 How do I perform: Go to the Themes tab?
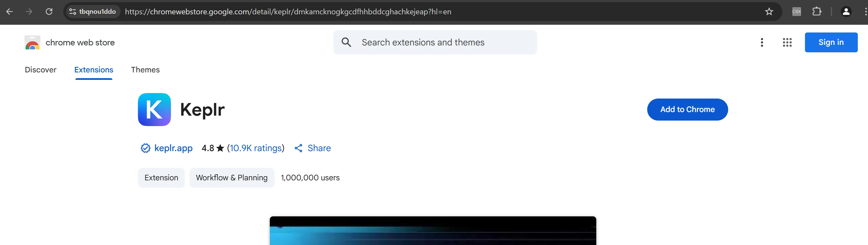[x=145, y=70]
